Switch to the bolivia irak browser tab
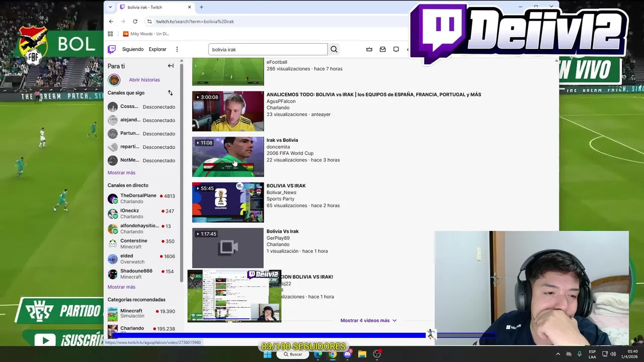This screenshot has width=644, height=362. [x=156, y=7]
